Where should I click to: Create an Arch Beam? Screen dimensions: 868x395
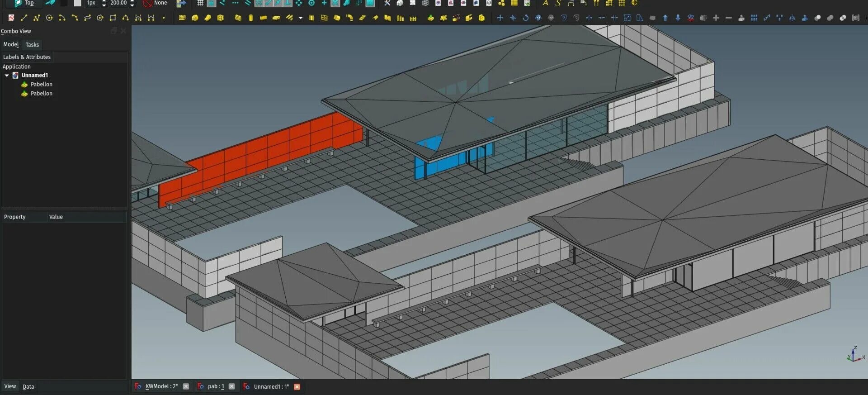pyautogui.click(x=264, y=18)
